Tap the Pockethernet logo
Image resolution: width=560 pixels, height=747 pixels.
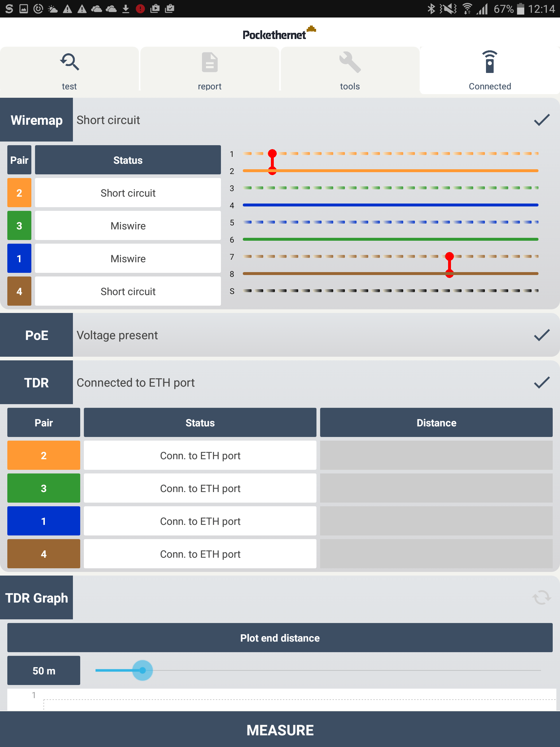coord(279,33)
